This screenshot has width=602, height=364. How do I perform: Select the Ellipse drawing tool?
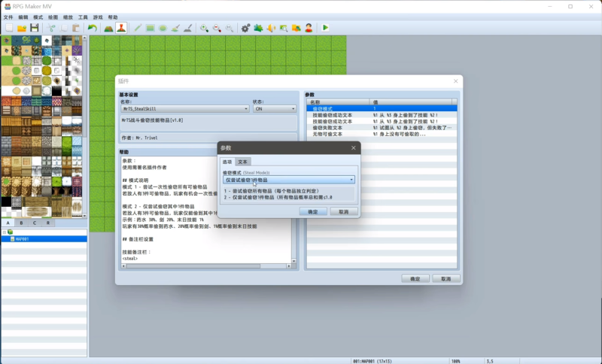163,28
